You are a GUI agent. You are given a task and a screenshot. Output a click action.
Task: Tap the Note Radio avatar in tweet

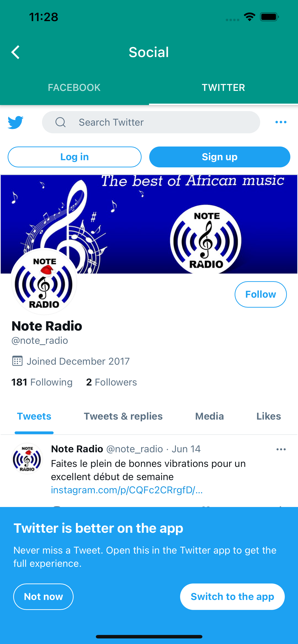(x=27, y=459)
